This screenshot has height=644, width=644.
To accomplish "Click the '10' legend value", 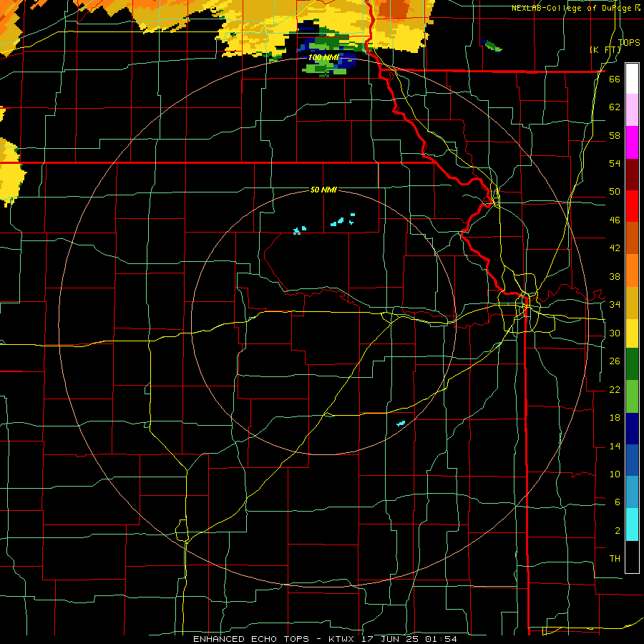I will pos(615,474).
